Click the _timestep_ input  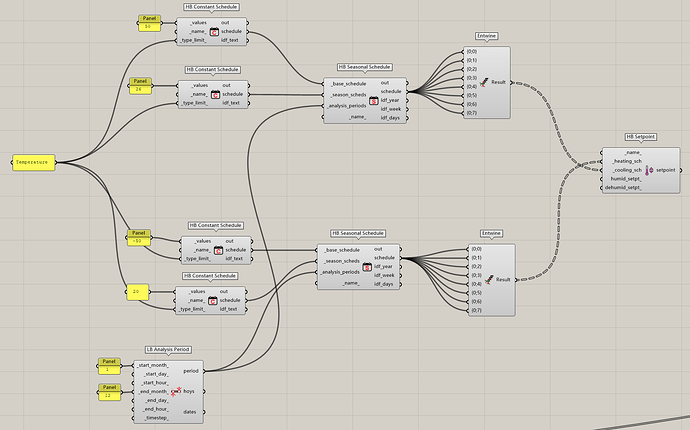[x=157, y=418]
